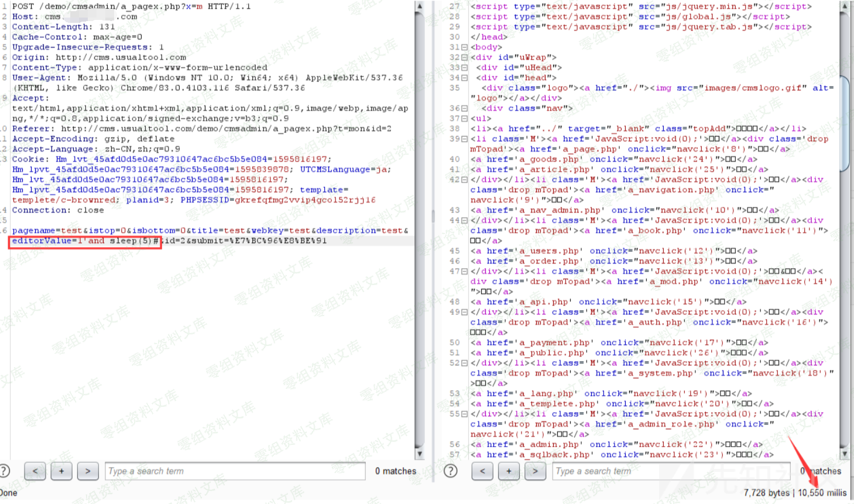Open help for the request search bar
The image size is (854, 504).
pyautogui.click(x=4, y=471)
